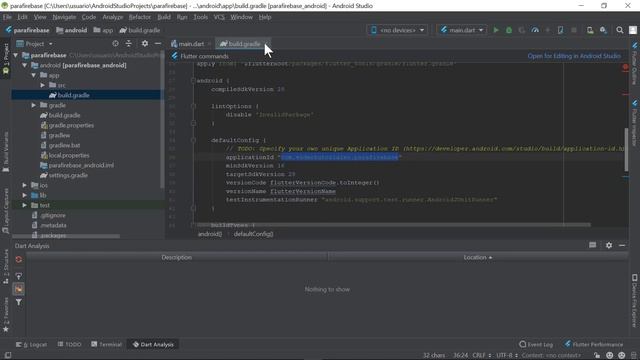
Task: Click the red error indicator in editor gutter
Action: click(x=625, y=67)
